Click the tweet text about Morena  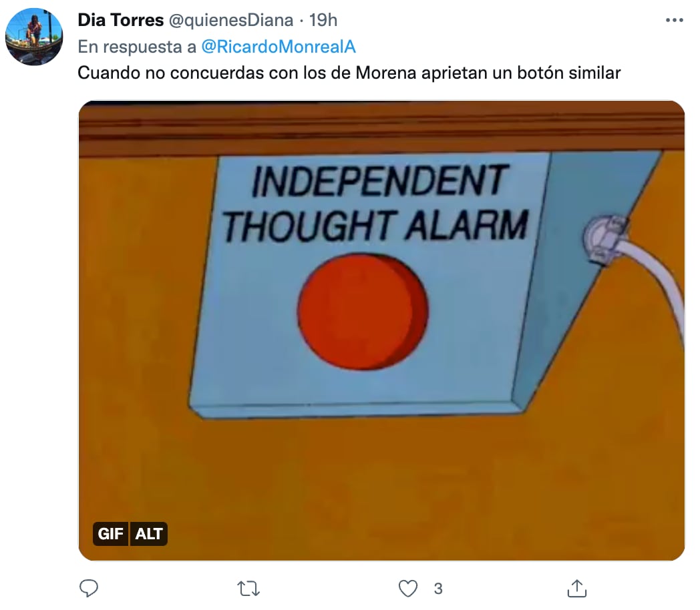pos(349,73)
